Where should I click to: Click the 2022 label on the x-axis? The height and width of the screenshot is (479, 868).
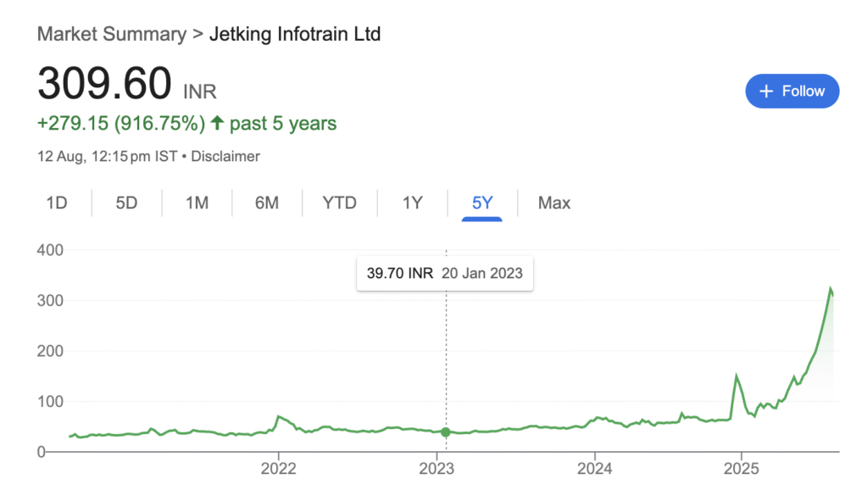(x=278, y=468)
